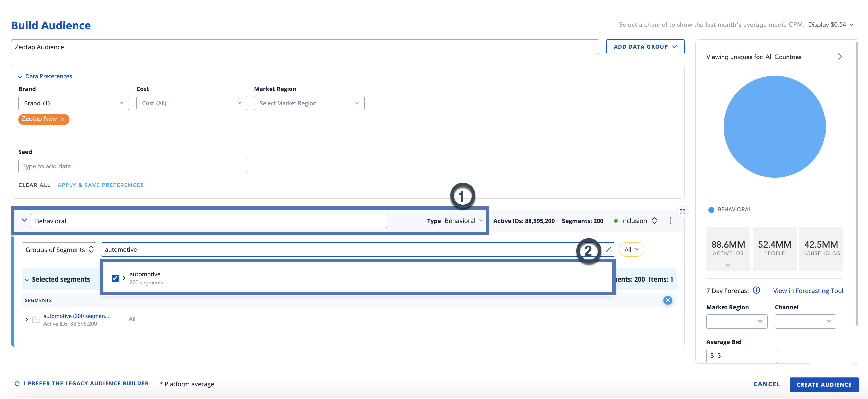Remove the Zeotap New brand tag
Image resolution: width=868 pixels, height=399 pixels.
(62, 119)
